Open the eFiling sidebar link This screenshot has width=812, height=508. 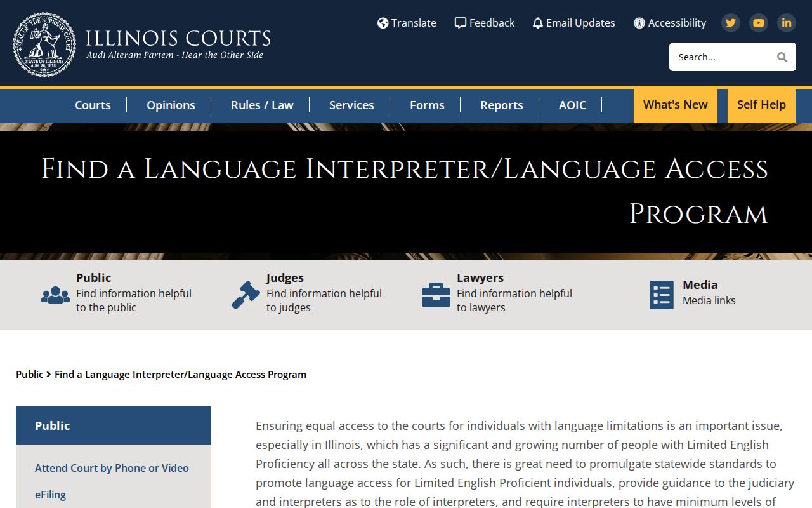pyautogui.click(x=50, y=495)
